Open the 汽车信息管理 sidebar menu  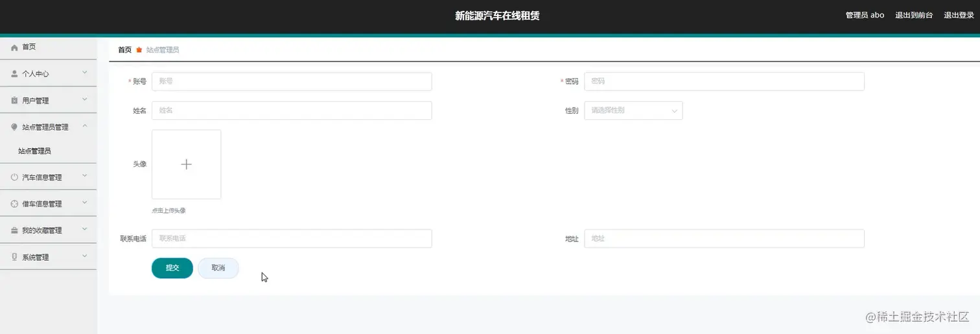pos(49,177)
